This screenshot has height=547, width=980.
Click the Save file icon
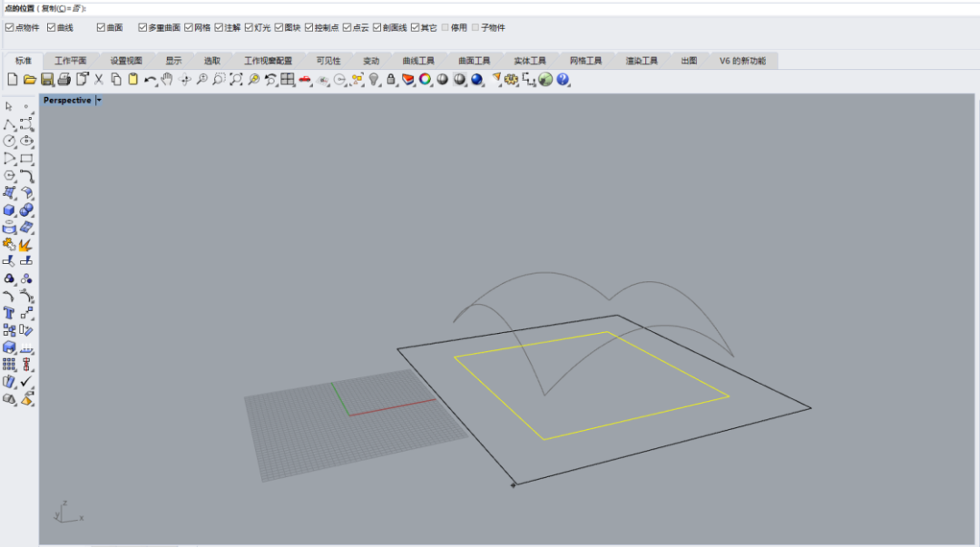tap(47, 80)
